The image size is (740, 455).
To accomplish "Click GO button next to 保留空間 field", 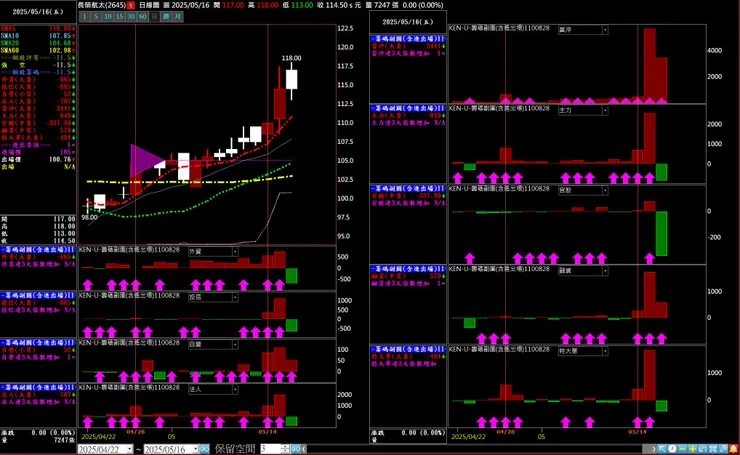I will [295, 449].
